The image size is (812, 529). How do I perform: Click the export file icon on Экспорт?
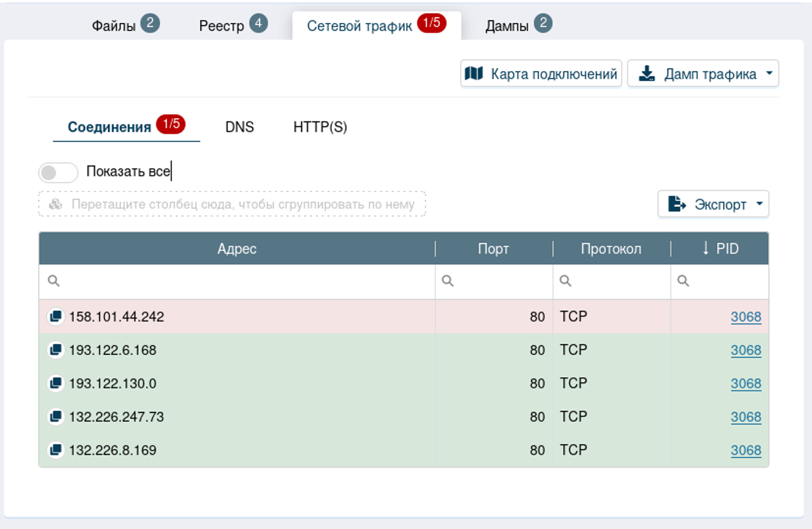(x=677, y=204)
